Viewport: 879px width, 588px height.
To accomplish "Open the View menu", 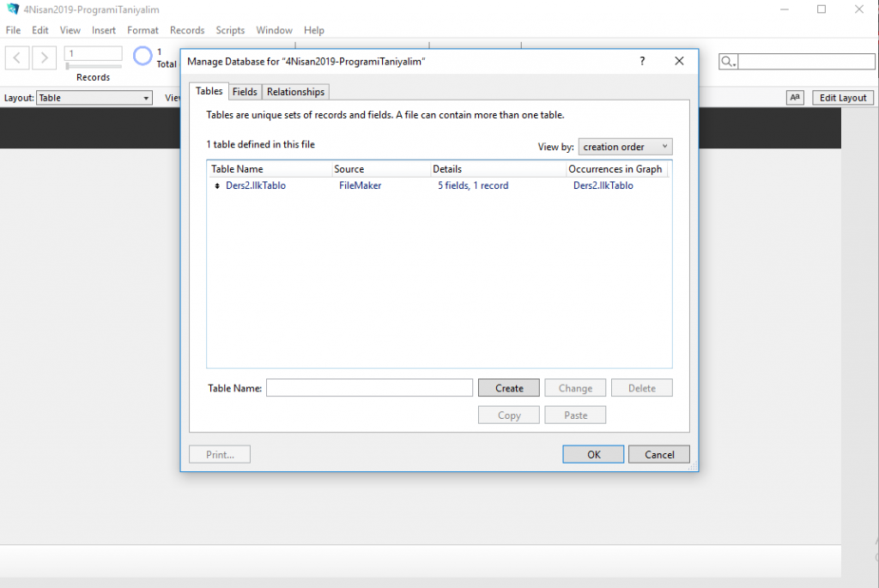I will (70, 30).
